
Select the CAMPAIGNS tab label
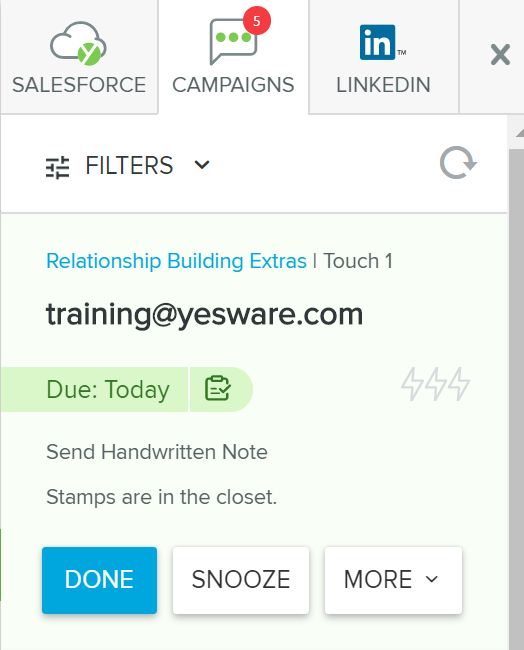(x=233, y=85)
